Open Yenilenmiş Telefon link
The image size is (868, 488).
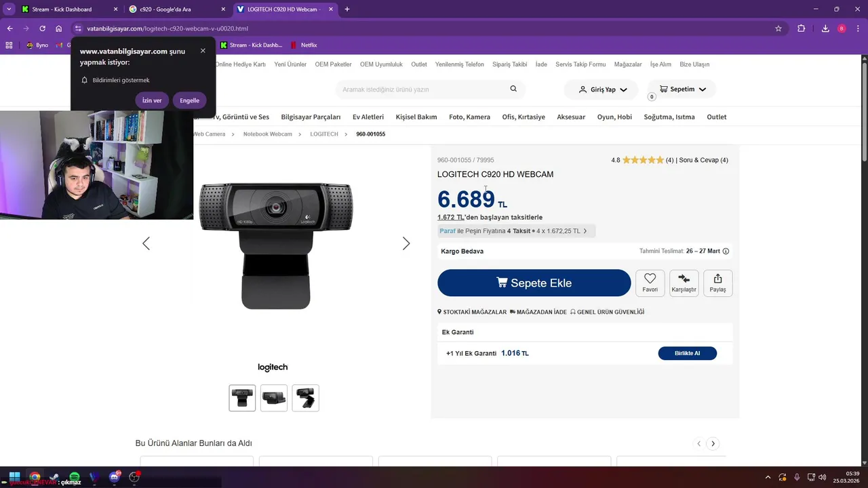pos(460,64)
